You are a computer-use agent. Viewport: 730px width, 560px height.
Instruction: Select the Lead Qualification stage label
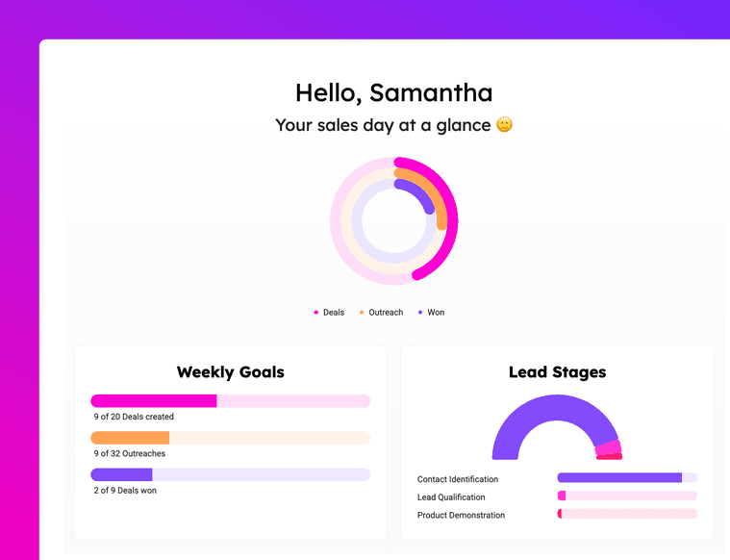point(451,497)
